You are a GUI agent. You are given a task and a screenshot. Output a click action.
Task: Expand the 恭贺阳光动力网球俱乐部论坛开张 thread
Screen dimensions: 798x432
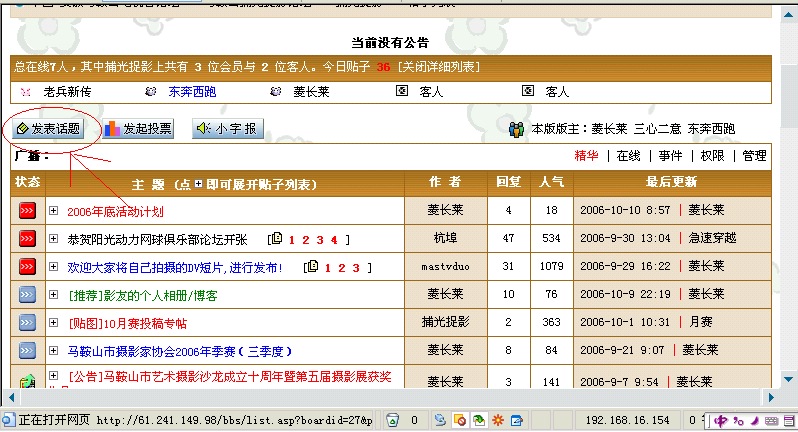[x=54, y=240]
